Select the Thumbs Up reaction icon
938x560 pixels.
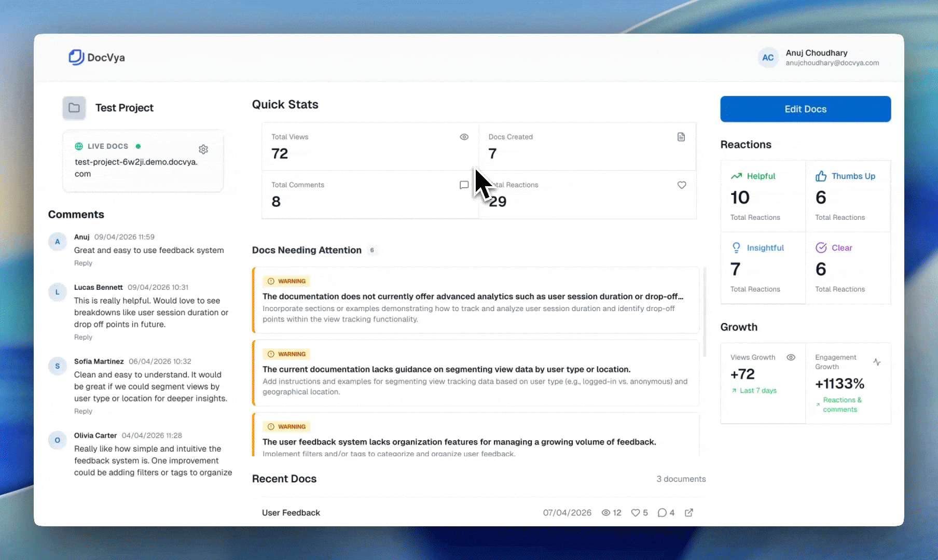[821, 176]
